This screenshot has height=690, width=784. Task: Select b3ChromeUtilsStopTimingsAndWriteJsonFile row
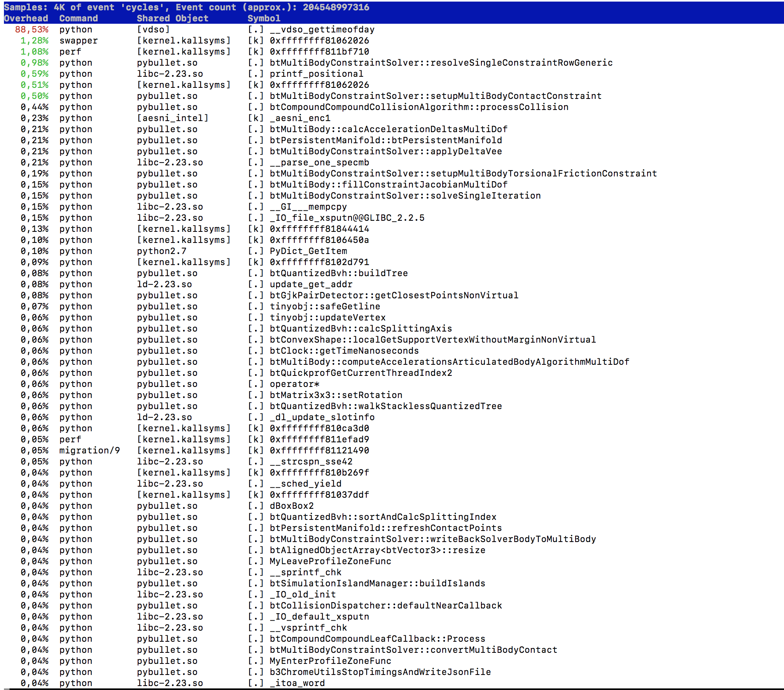[x=380, y=672]
